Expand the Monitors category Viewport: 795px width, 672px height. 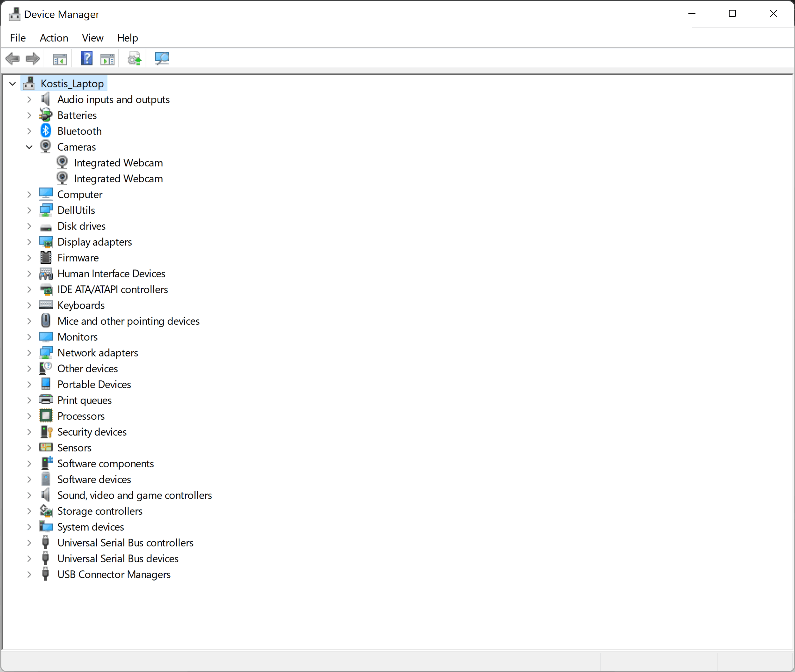[x=29, y=337]
